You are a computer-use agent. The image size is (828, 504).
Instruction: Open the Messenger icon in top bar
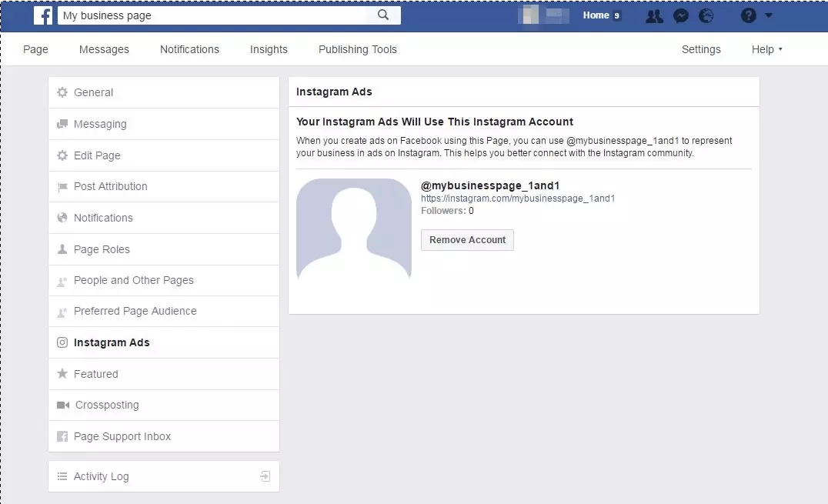click(x=681, y=16)
